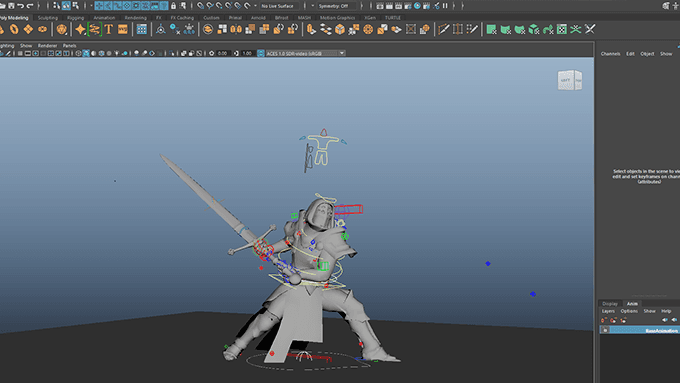Click the mirror geometry shelf icon
The height and width of the screenshot is (383, 680).
tap(236, 29)
